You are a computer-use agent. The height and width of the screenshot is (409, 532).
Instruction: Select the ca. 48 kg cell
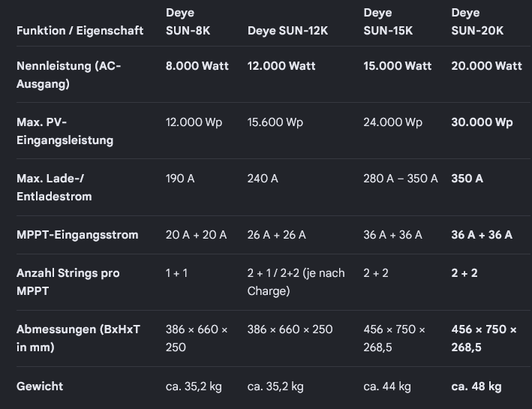point(476,386)
